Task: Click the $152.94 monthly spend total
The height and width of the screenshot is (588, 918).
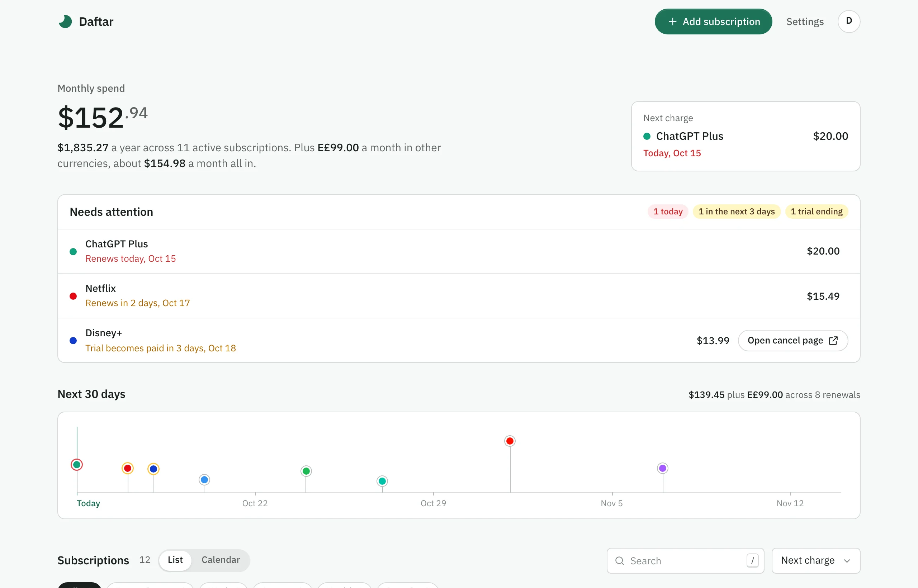Action: (103, 117)
